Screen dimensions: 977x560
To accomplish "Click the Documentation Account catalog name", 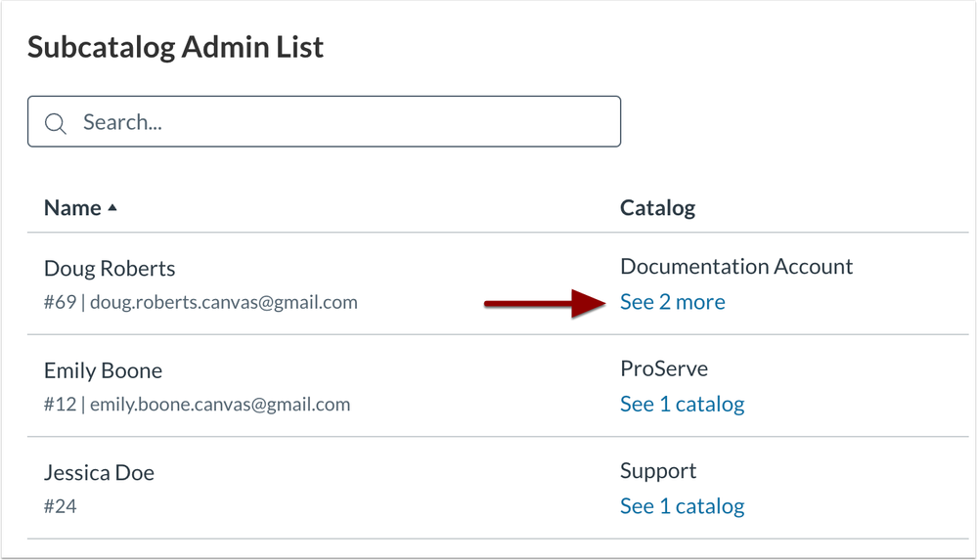I will pyautogui.click(x=735, y=266).
